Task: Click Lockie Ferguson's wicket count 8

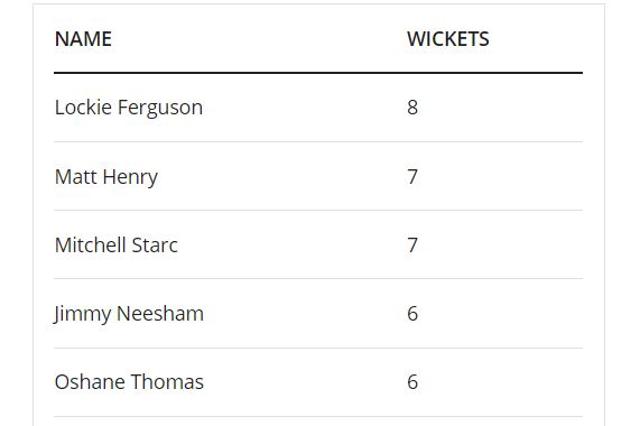Action: click(412, 108)
